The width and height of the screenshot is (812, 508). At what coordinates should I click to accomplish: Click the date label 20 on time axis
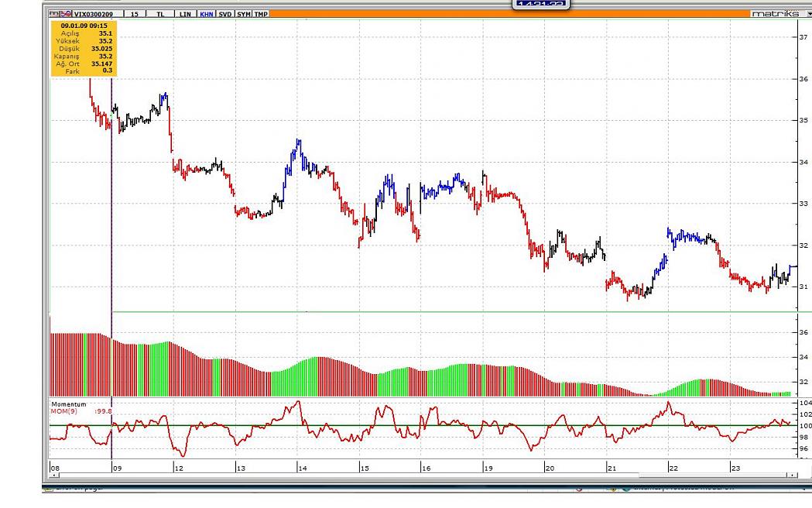click(x=550, y=468)
